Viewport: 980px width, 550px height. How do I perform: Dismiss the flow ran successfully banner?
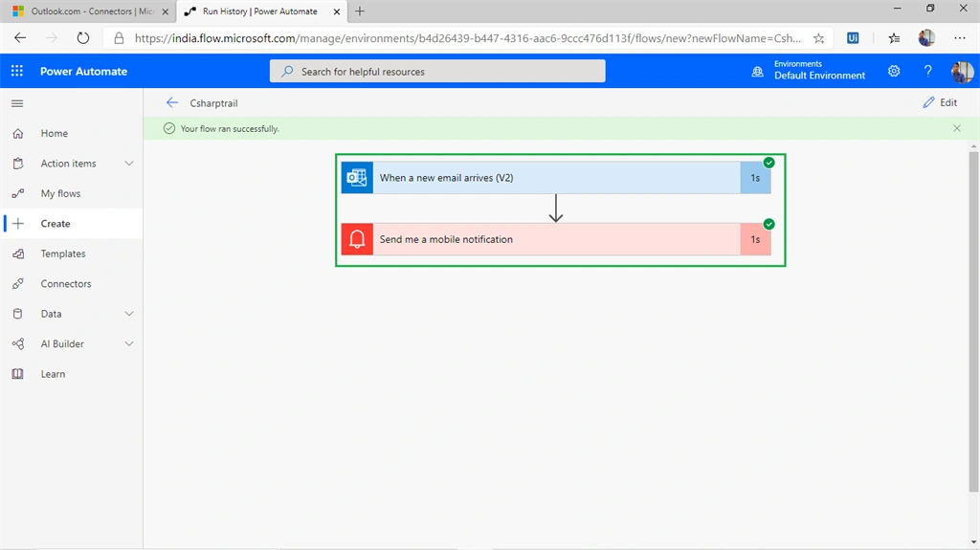[957, 128]
